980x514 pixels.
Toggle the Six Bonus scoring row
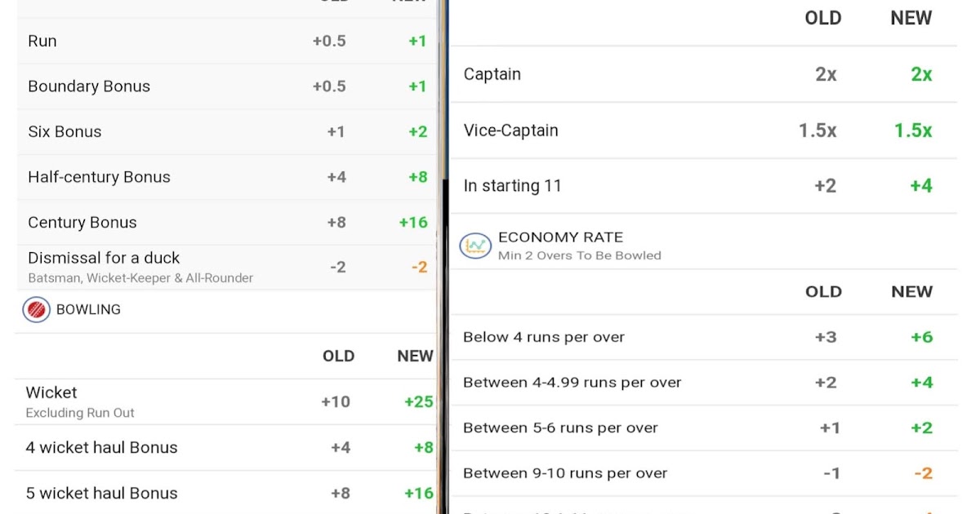click(x=65, y=131)
